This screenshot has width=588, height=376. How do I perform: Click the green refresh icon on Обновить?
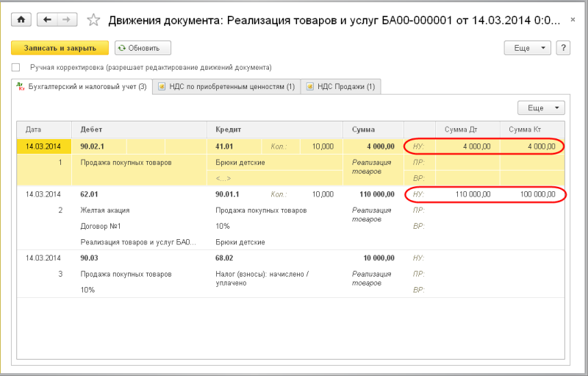point(121,48)
